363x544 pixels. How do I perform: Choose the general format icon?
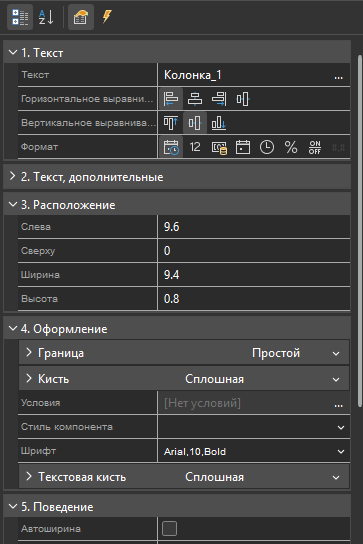coord(171,147)
